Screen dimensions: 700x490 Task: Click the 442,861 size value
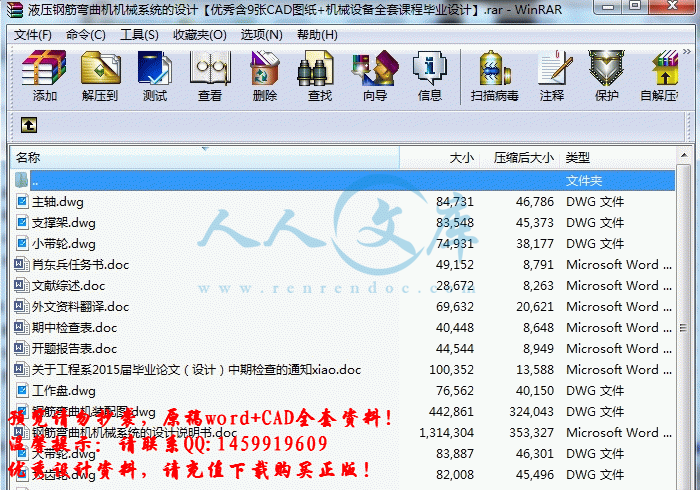[x=451, y=411]
